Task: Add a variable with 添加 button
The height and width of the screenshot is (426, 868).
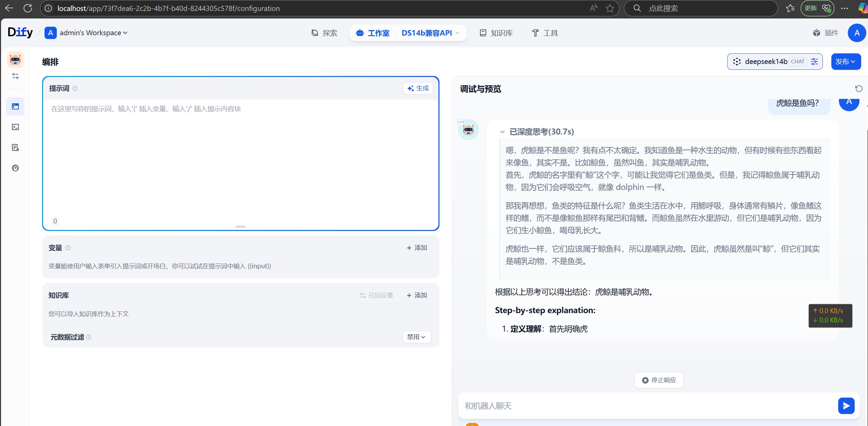Action: [x=417, y=248]
